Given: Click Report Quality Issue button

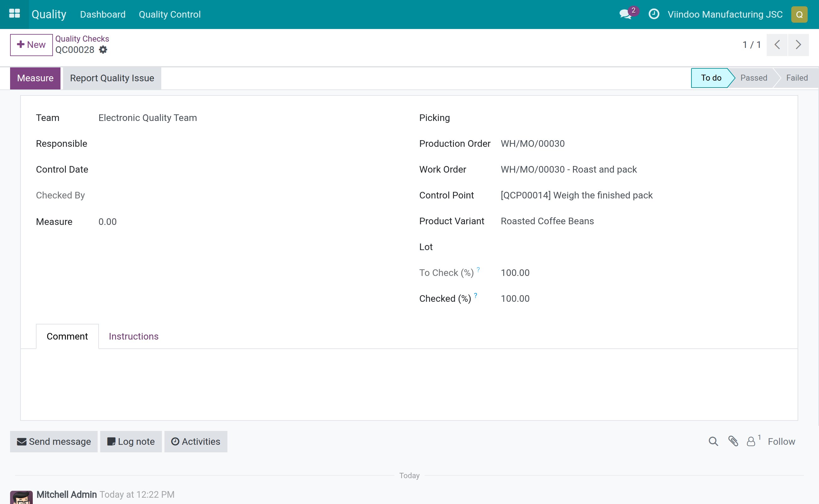Looking at the screenshot, I should [112, 78].
